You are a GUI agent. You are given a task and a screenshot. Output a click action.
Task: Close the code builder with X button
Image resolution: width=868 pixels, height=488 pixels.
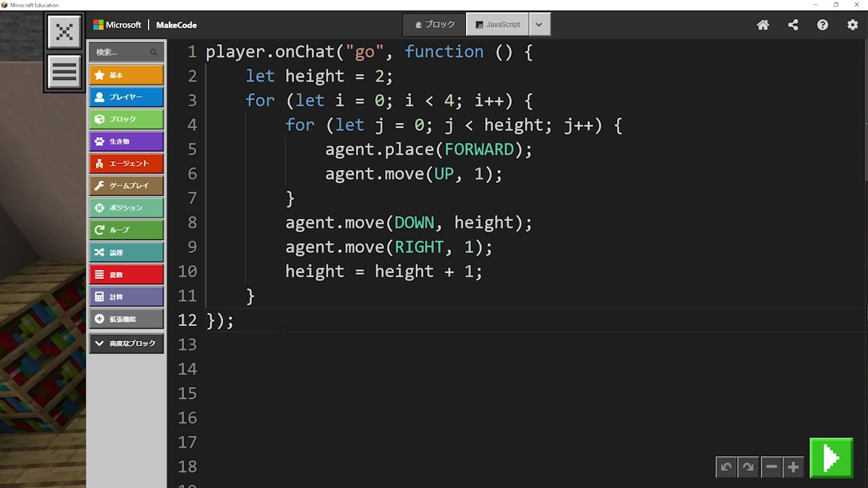[x=64, y=32]
